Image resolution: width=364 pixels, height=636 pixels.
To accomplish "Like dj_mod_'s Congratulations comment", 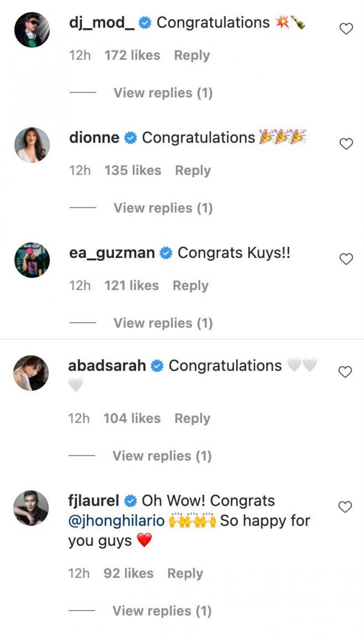I will click(346, 29).
